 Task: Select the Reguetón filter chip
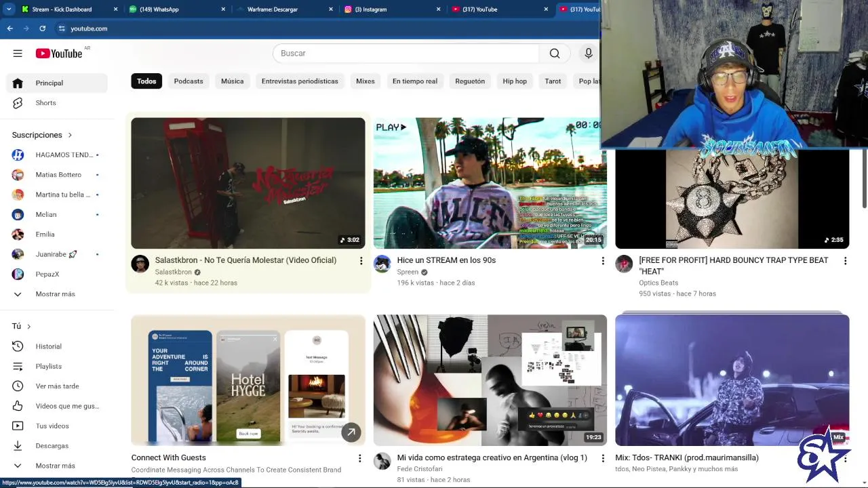coord(470,81)
